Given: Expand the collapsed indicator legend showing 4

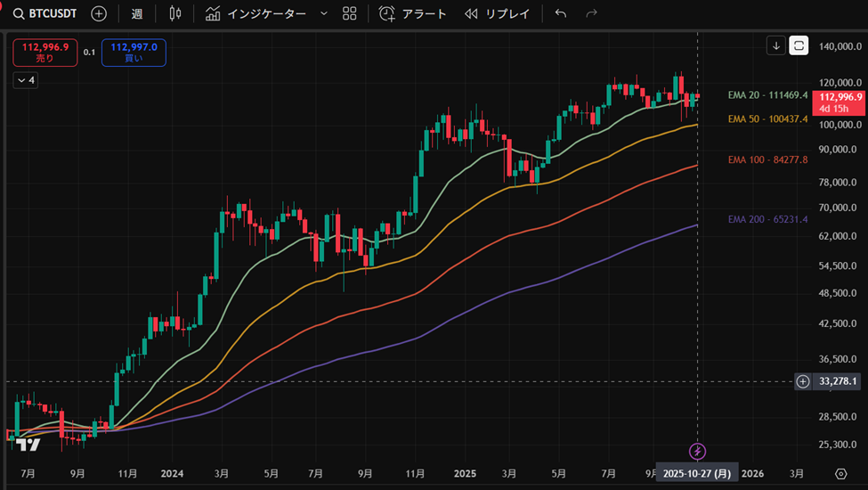Looking at the screenshot, I should tap(25, 80).
